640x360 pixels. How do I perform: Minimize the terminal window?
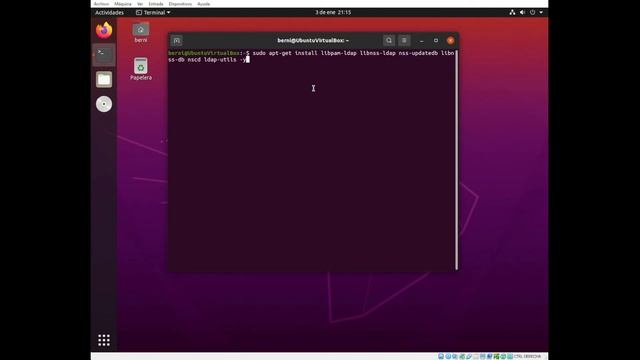(422, 40)
